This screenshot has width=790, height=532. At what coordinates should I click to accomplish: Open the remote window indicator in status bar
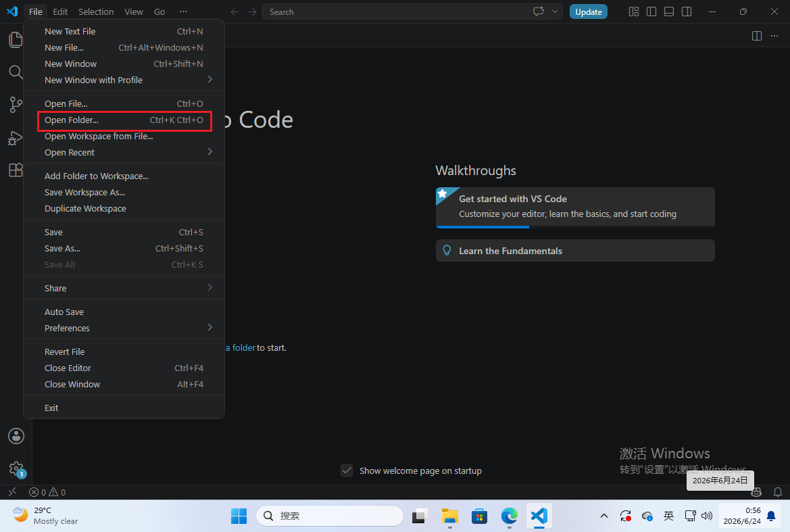(x=12, y=491)
